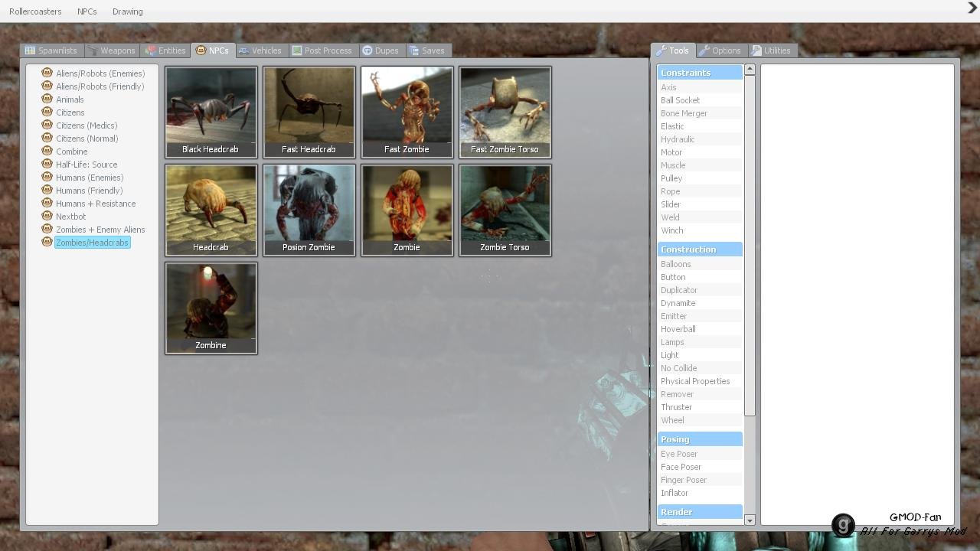
Task: Click the arrow icon at top-right corner
Action: (x=972, y=8)
